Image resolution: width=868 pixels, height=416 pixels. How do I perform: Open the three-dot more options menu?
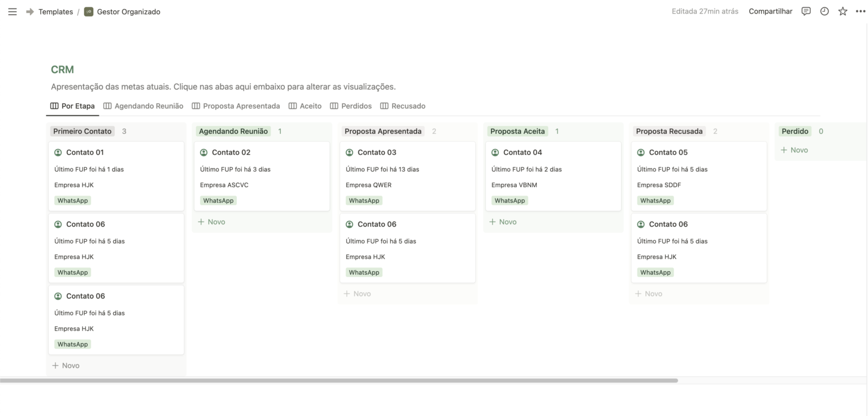click(860, 11)
